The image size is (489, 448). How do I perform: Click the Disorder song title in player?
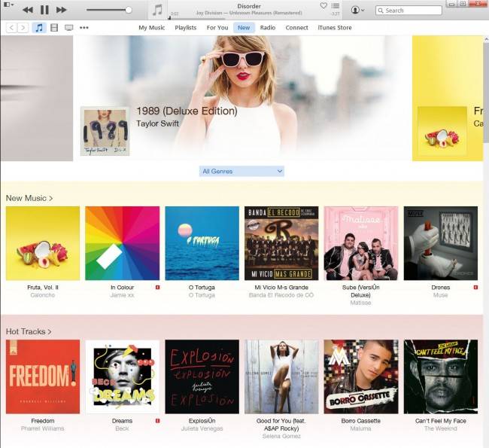249,6
